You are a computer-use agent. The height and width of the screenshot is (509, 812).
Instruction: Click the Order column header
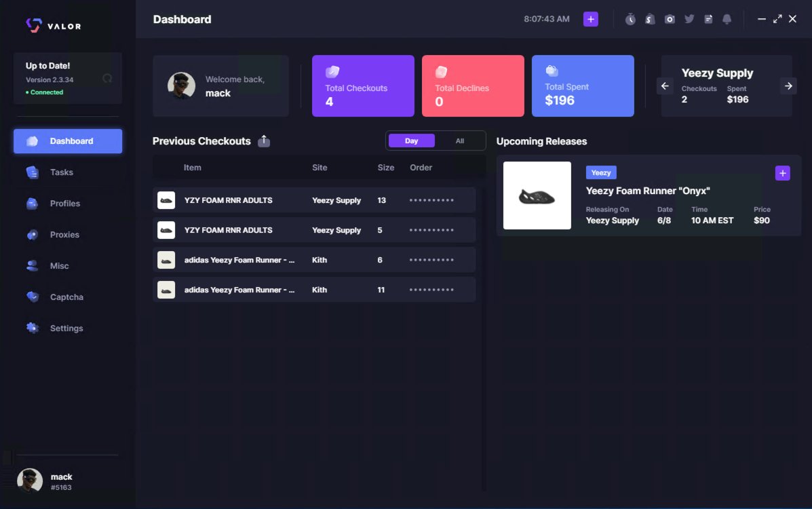click(421, 168)
